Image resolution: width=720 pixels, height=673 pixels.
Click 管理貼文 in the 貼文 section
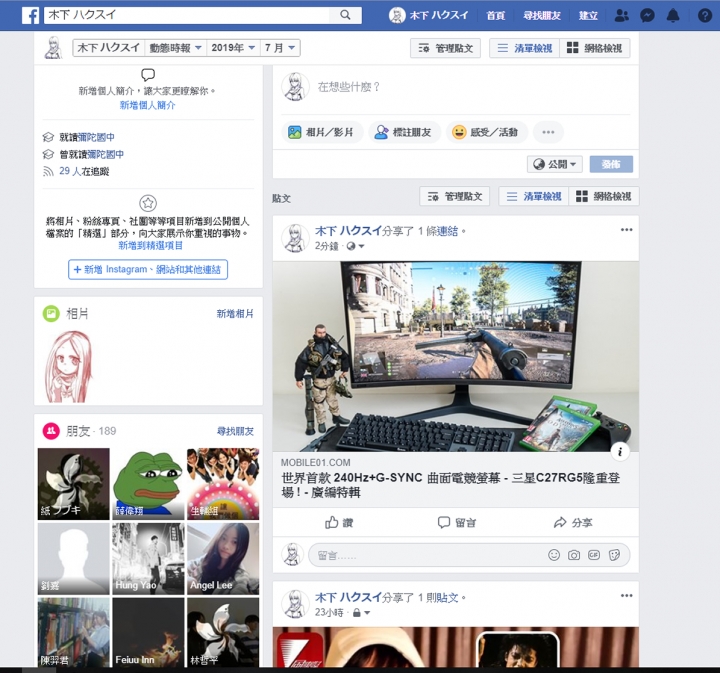(x=455, y=196)
